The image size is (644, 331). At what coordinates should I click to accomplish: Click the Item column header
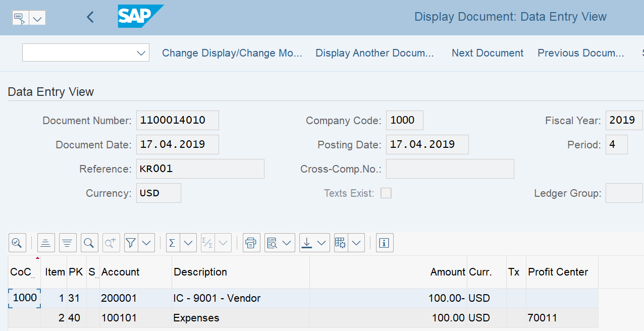55,272
